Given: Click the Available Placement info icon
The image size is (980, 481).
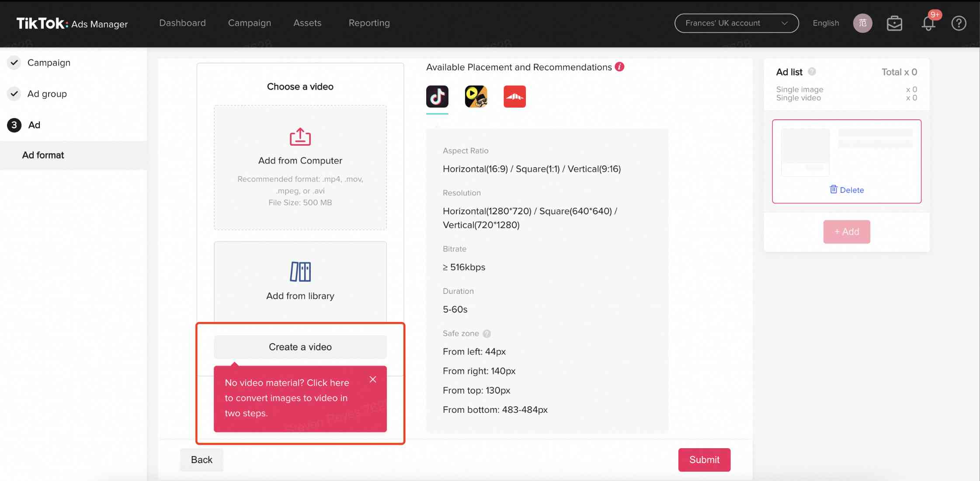Looking at the screenshot, I should point(621,67).
